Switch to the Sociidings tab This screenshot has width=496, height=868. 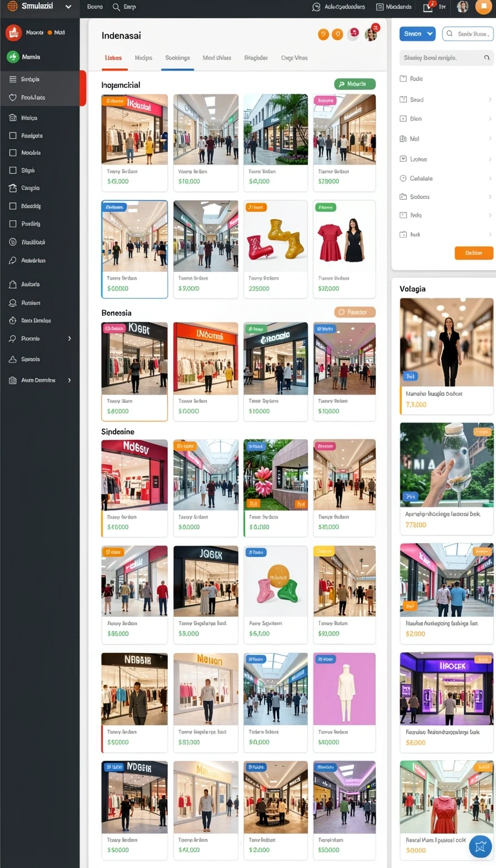pyautogui.click(x=178, y=58)
